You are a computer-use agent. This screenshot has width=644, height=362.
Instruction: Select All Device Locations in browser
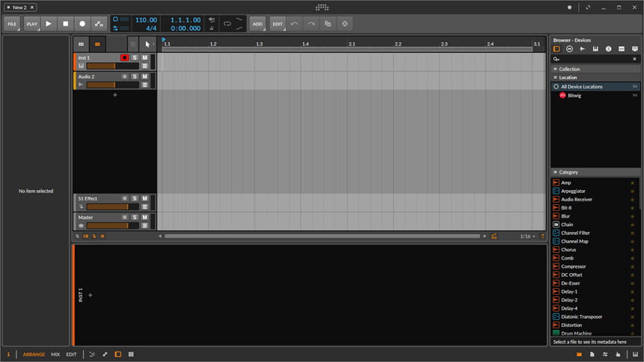[595, 87]
